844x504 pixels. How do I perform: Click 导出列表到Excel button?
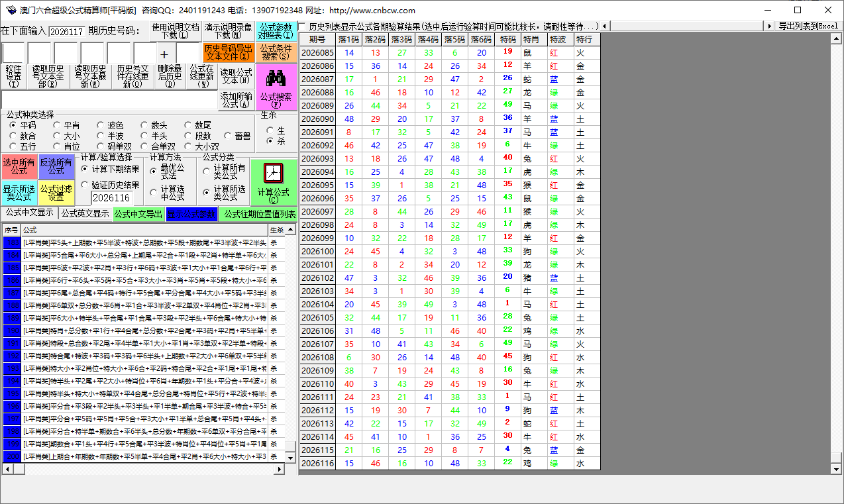(x=808, y=26)
